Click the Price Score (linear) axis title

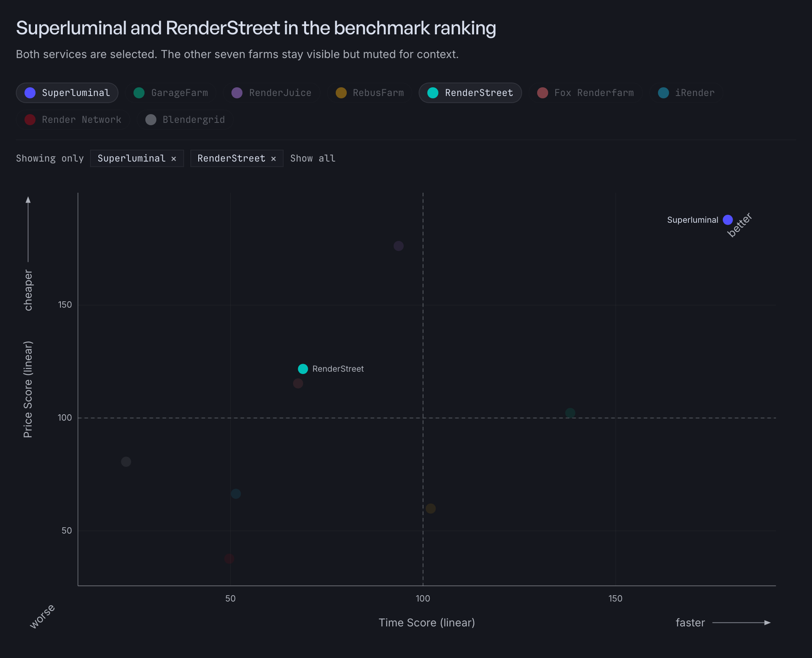pos(28,389)
